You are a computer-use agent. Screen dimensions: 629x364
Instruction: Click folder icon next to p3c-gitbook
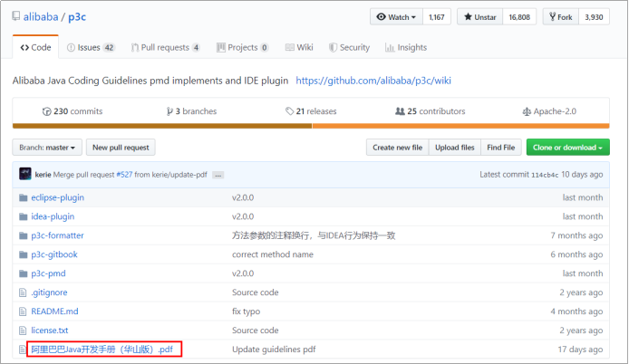[x=24, y=254]
